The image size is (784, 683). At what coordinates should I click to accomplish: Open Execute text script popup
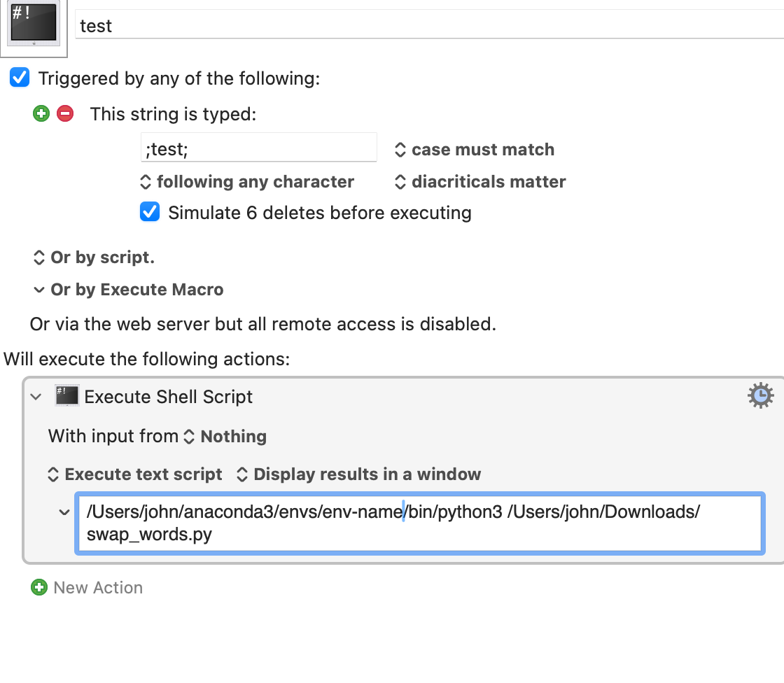point(135,474)
